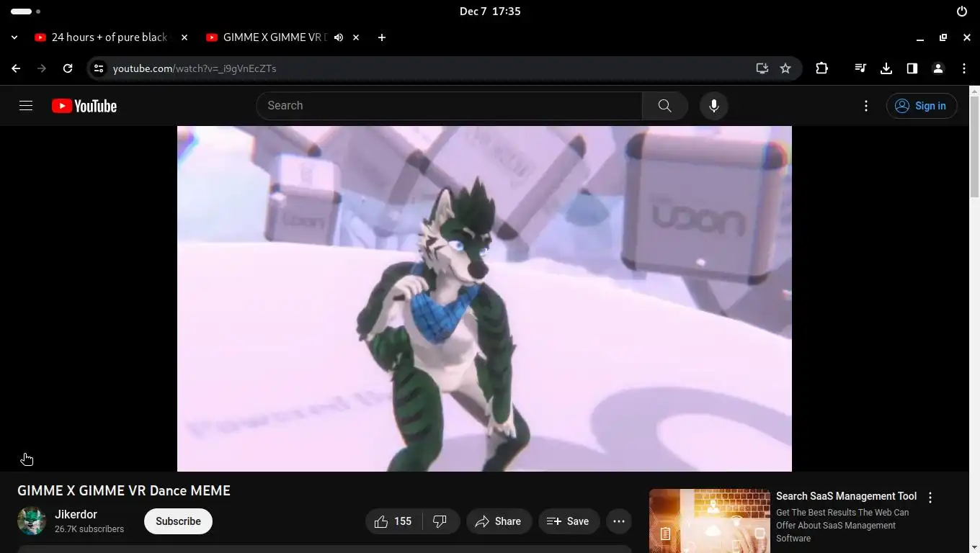Screen dimensions: 980x553
Task: Save video to a playlist
Action: 569,521
